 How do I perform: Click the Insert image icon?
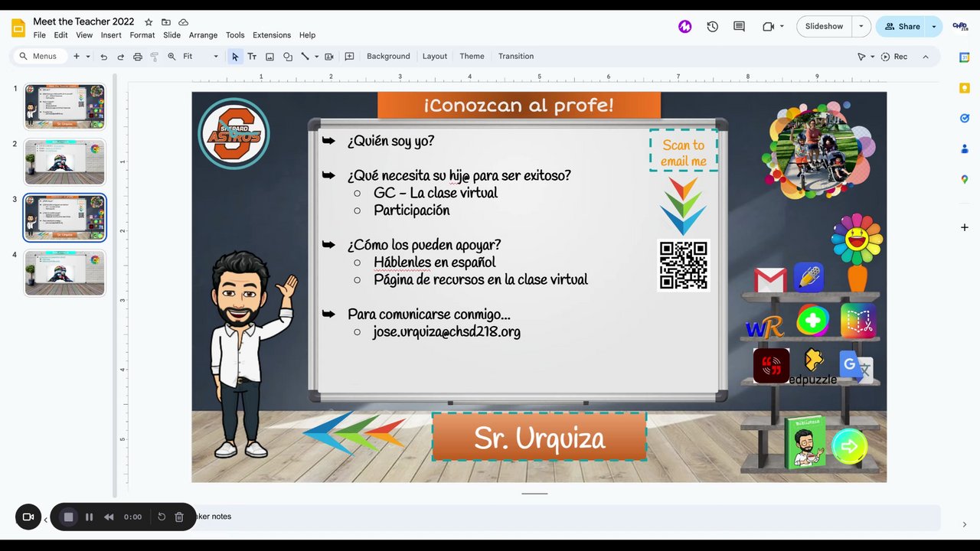point(269,57)
